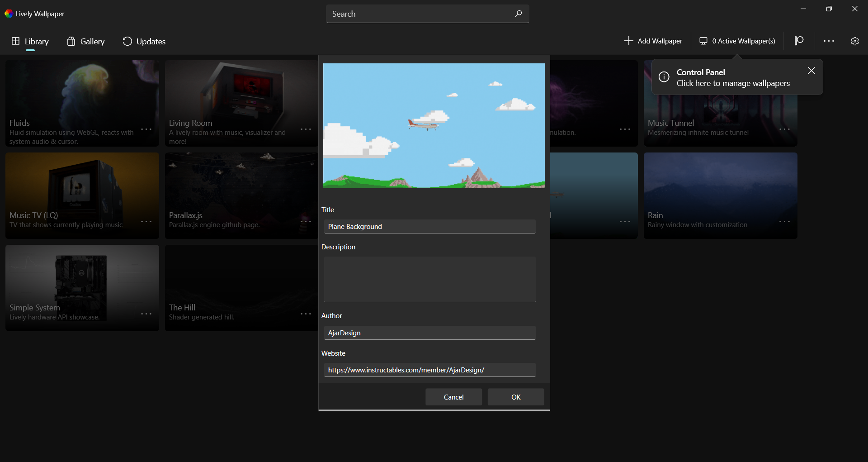Open options for the Music Tunnel wallpaper
The height and width of the screenshot is (462, 868).
[x=785, y=129]
